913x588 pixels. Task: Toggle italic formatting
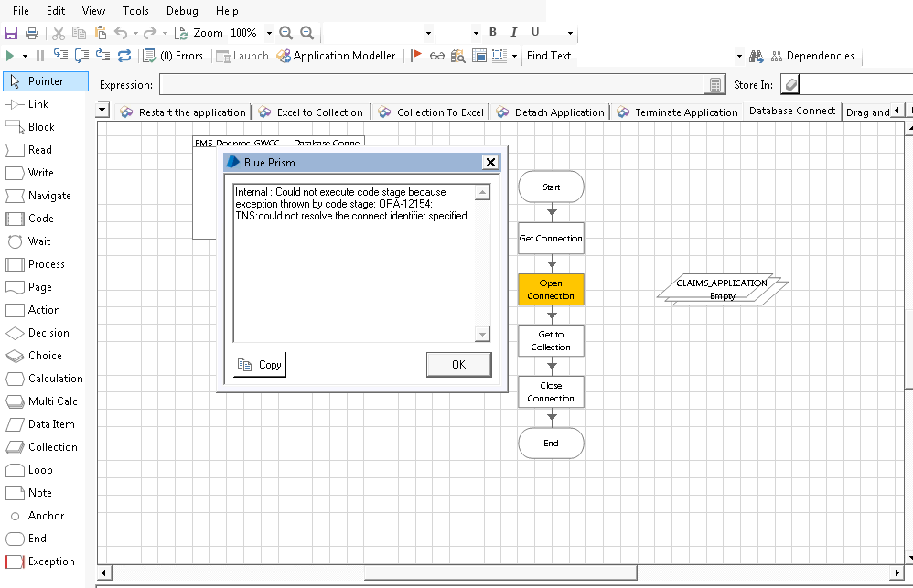click(x=514, y=33)
